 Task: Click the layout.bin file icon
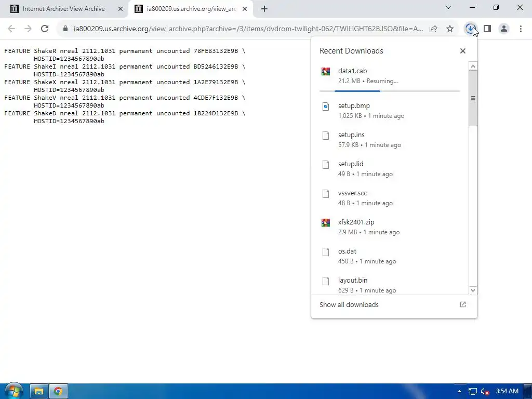326,281
